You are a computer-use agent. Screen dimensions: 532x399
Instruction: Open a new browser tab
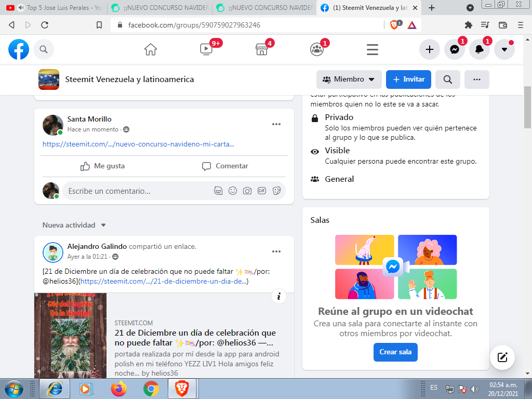pyautogui.click(x=432, y=8)
